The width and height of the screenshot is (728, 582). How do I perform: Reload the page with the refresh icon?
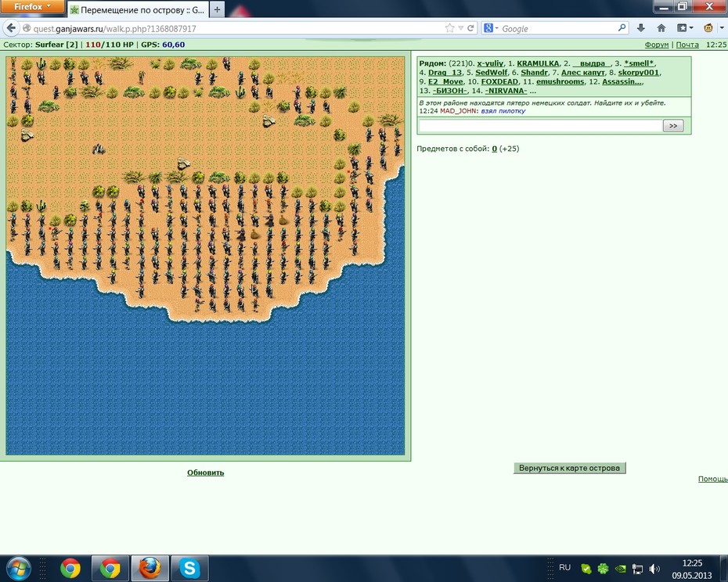tap(470, 28)
